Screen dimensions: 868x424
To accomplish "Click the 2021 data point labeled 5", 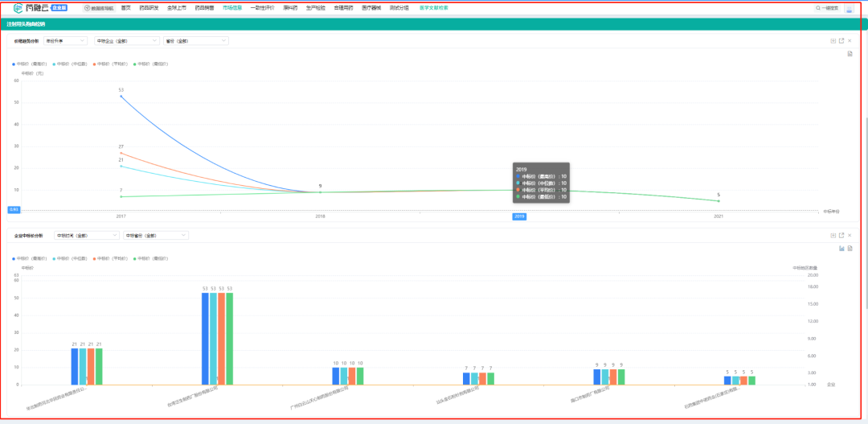I will [719, 200].
